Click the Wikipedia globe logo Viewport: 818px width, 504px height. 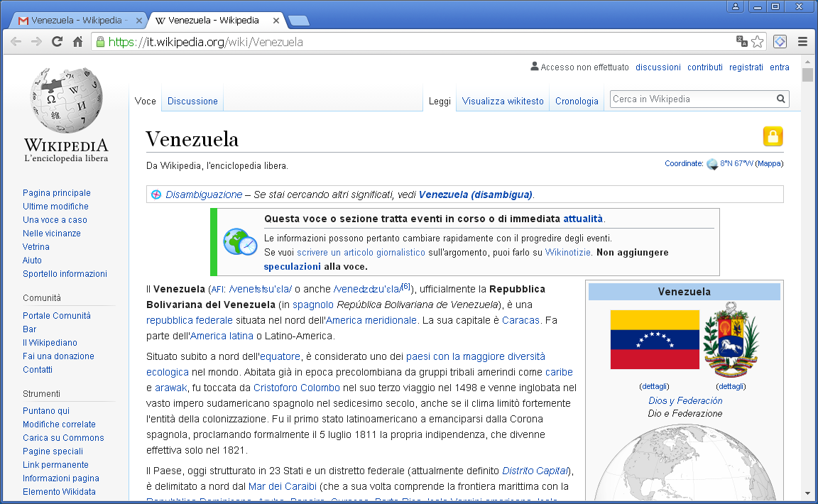pyautogui.click(x=66, y=103)
